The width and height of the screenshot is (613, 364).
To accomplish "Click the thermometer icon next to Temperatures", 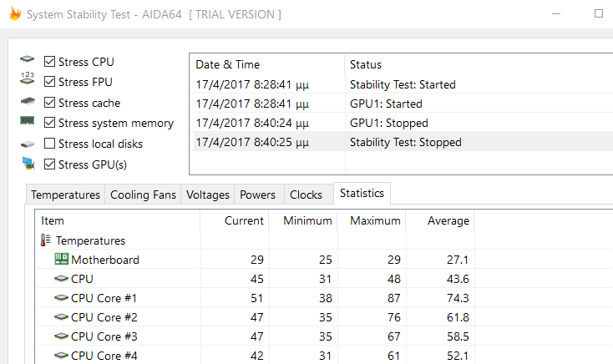I will coord(46,240).
